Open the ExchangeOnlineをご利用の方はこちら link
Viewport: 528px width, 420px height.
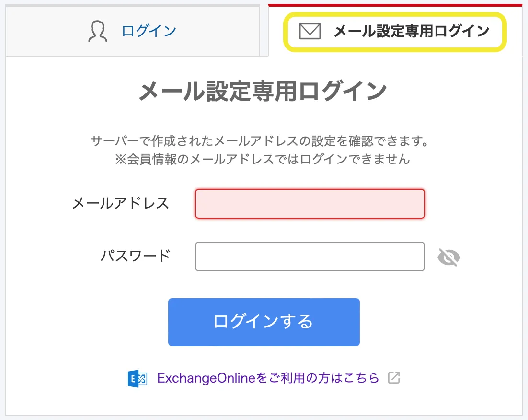coord(268,378)
